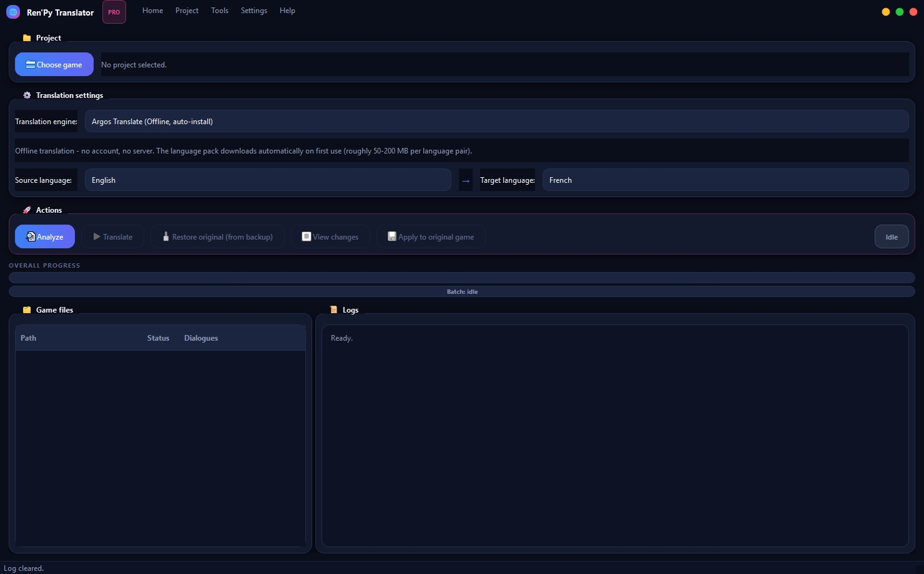Click the Logs scroll icon

click(x=333, y=310)
